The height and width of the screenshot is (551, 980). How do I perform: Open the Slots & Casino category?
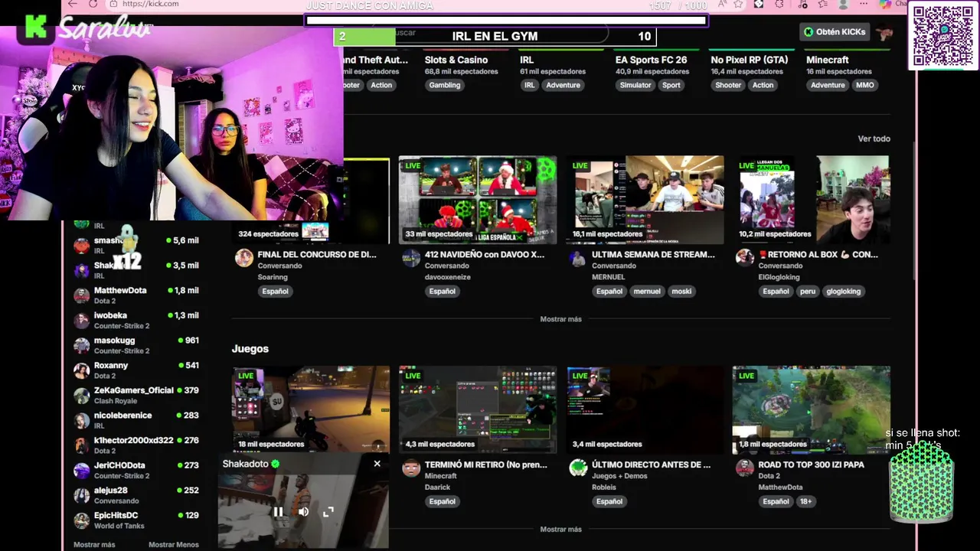coord(456,60)
